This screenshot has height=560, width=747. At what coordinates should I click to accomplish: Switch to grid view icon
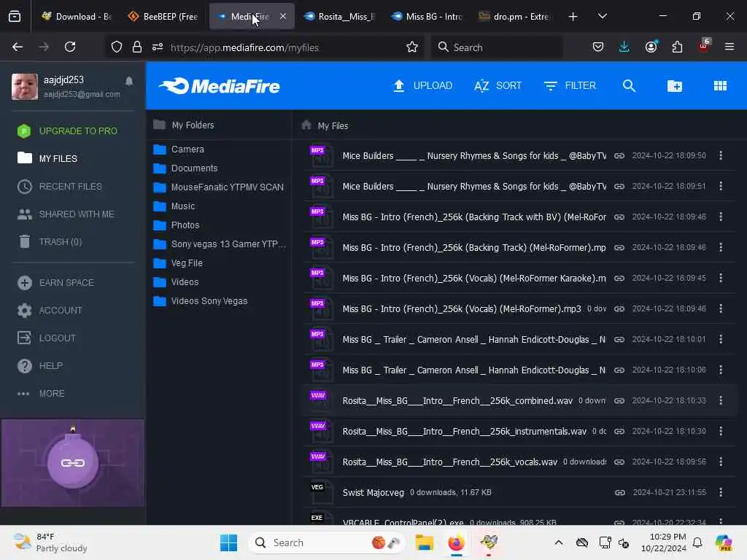point(720,86)
